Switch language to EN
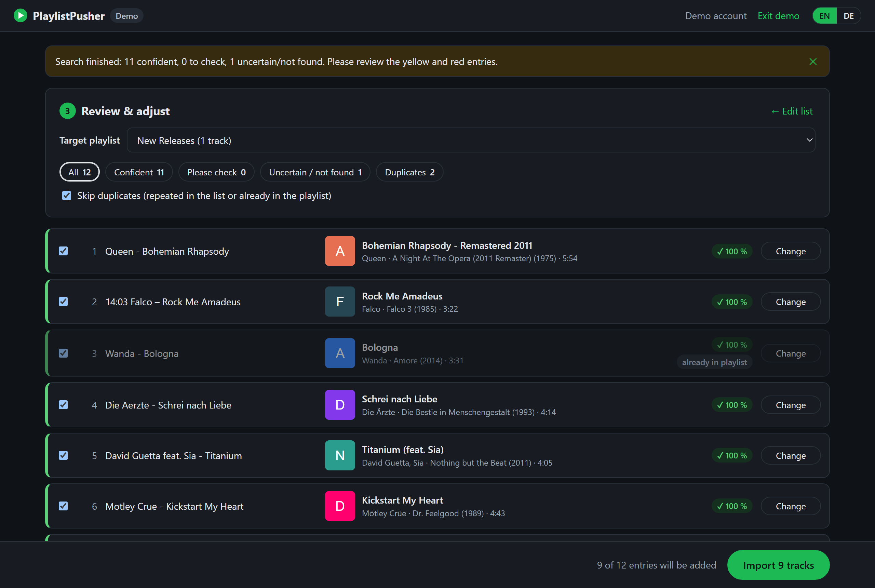The height and width of the screenshot is (588, 875). click(824, 16)
